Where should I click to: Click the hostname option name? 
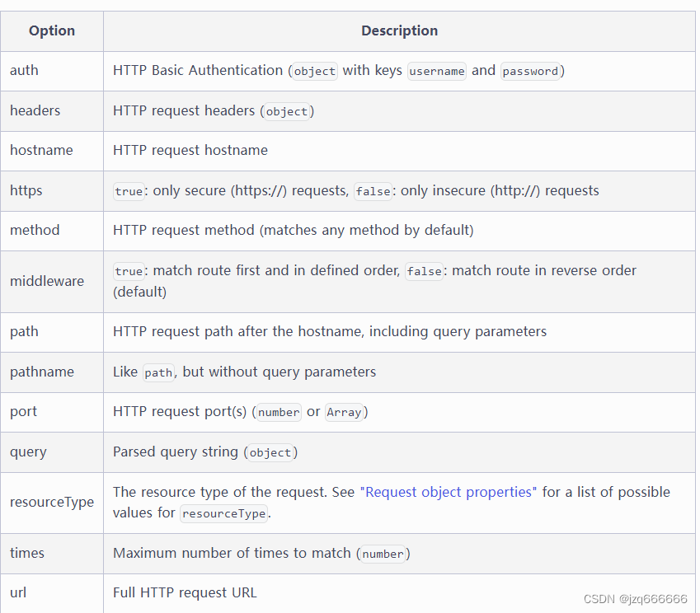coord(41,150)
